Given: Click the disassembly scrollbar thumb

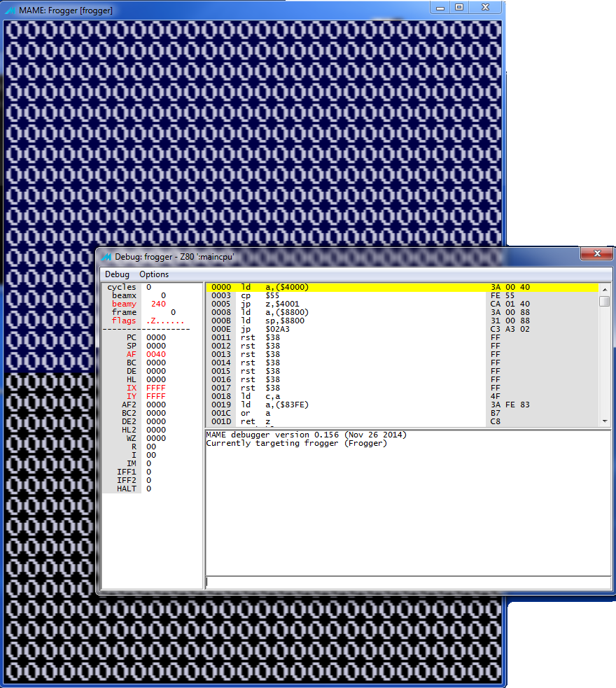Looking at the screenshot, I should (605, 302).
